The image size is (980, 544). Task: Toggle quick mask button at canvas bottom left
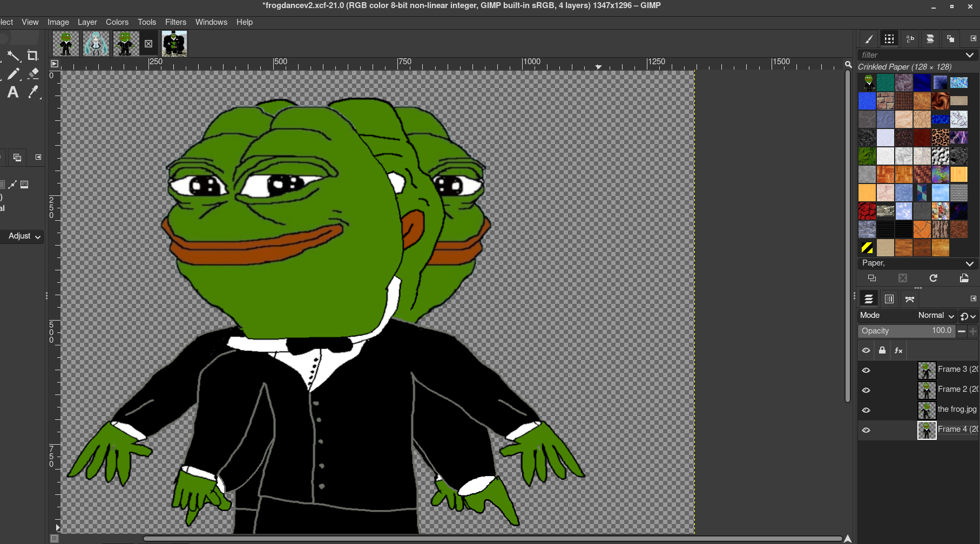[54, 539]
